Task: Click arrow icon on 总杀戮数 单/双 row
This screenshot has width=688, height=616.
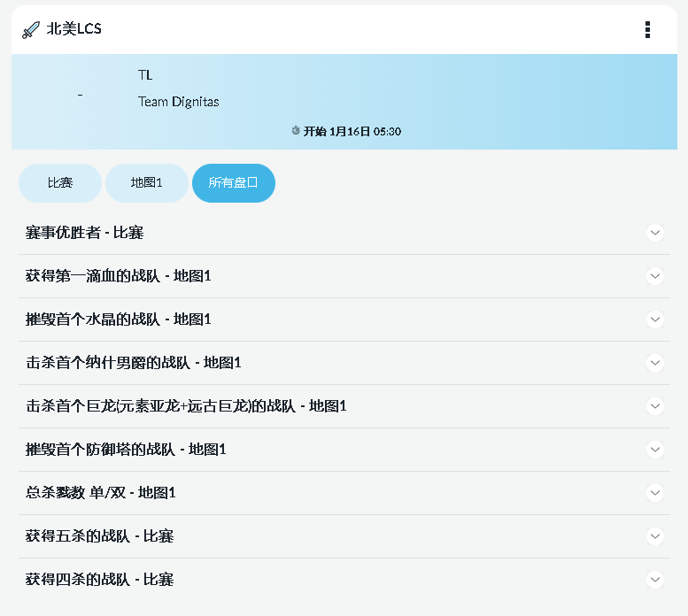Action: (655, 493)
